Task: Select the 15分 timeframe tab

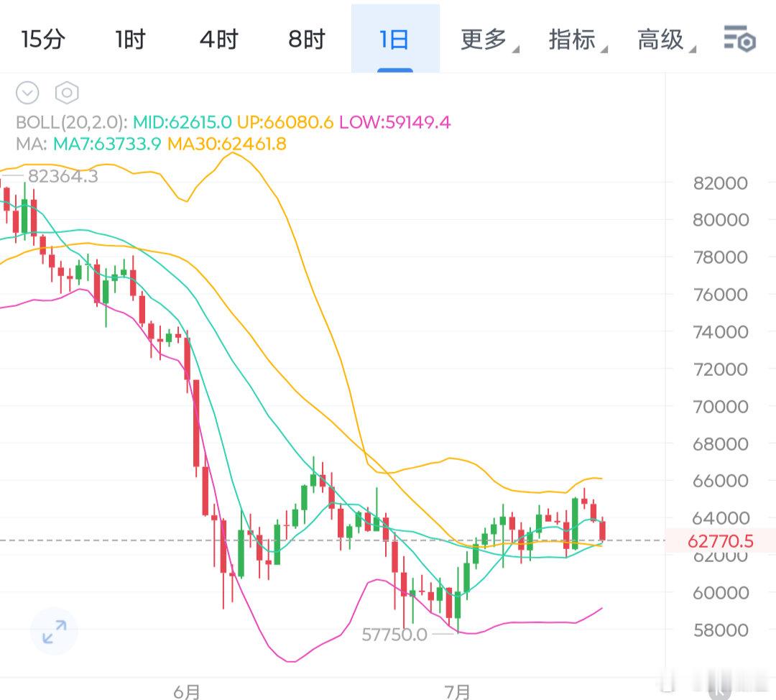Action: point(43,39)
